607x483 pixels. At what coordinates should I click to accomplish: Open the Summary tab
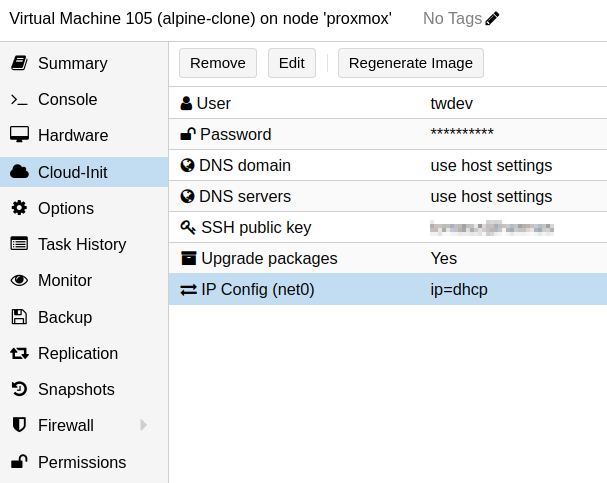pos(84,63)
